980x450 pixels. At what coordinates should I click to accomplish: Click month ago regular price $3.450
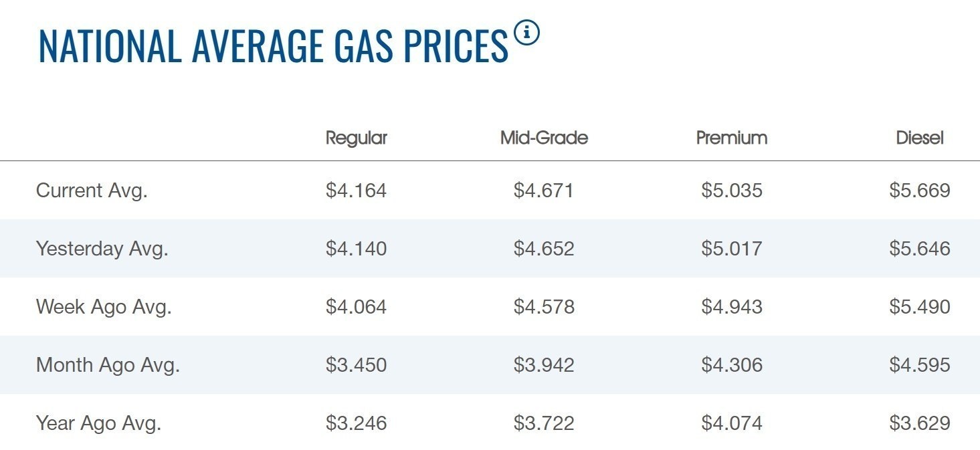coord(356,365)
